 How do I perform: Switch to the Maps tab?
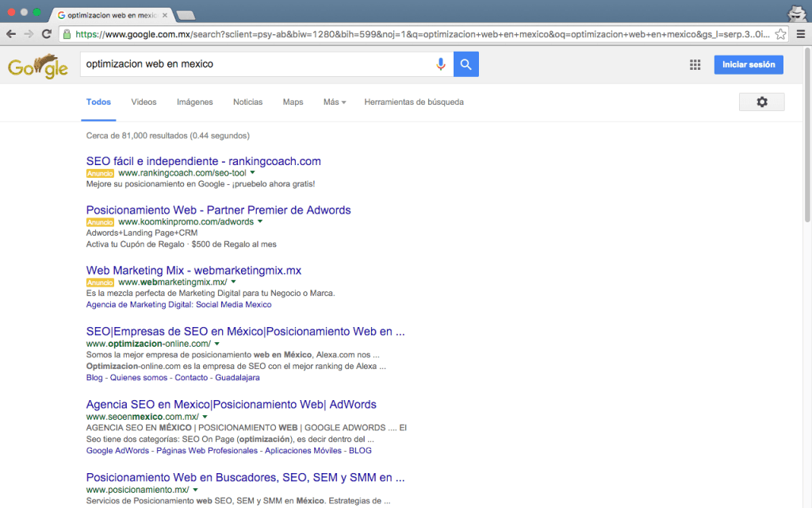(293, 102)
